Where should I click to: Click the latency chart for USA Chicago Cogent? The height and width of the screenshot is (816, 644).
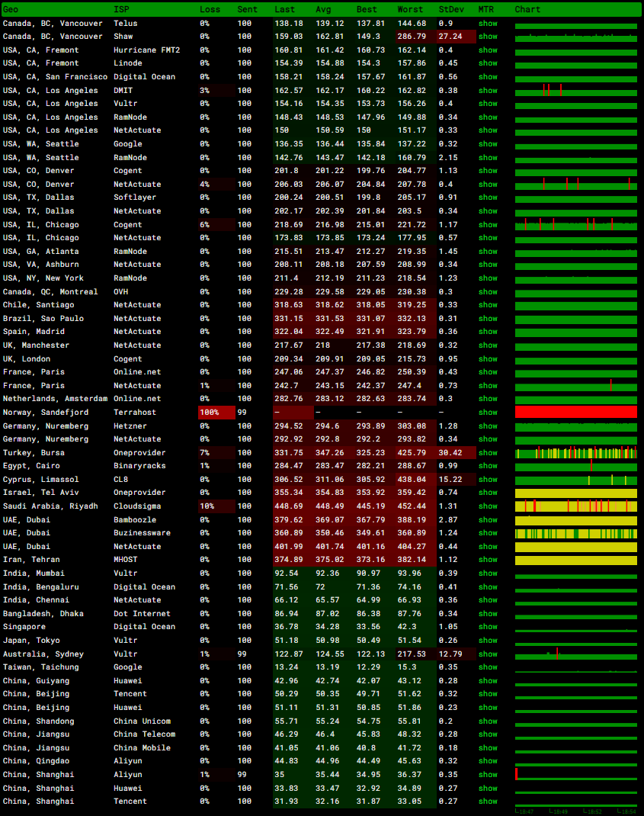click(x=575, y=224)
